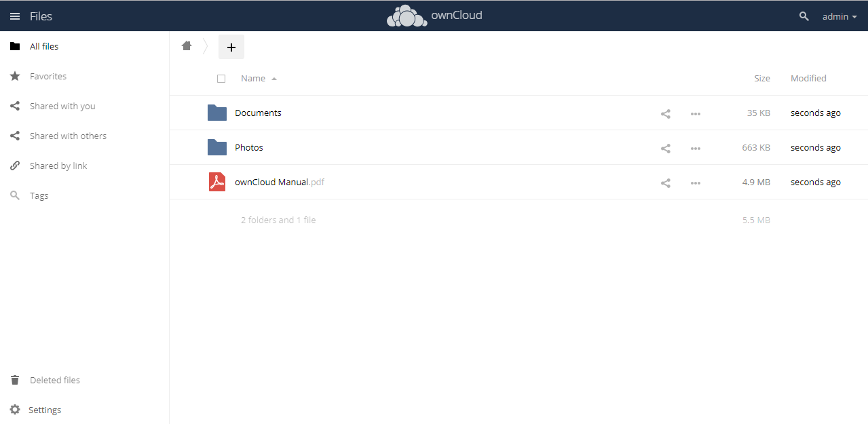Click the 663 KB size of Photos
This screenshot has width=868, height=424.
pyautogui.click(x=756, y=148)
